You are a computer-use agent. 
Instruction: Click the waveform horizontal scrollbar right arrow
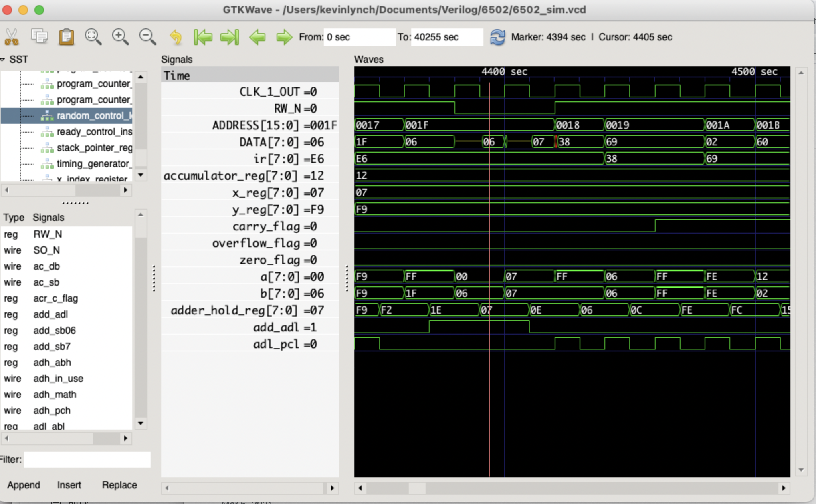pyautogui.click(x=784, y=488)
